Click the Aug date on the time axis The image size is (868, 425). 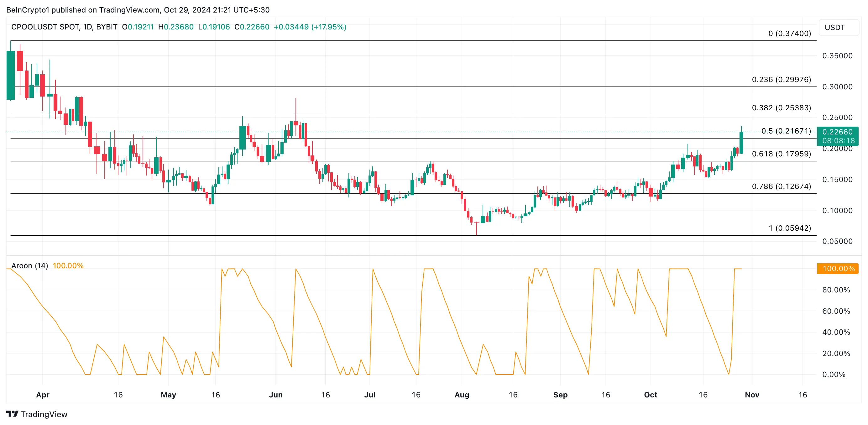coord(462,395)
